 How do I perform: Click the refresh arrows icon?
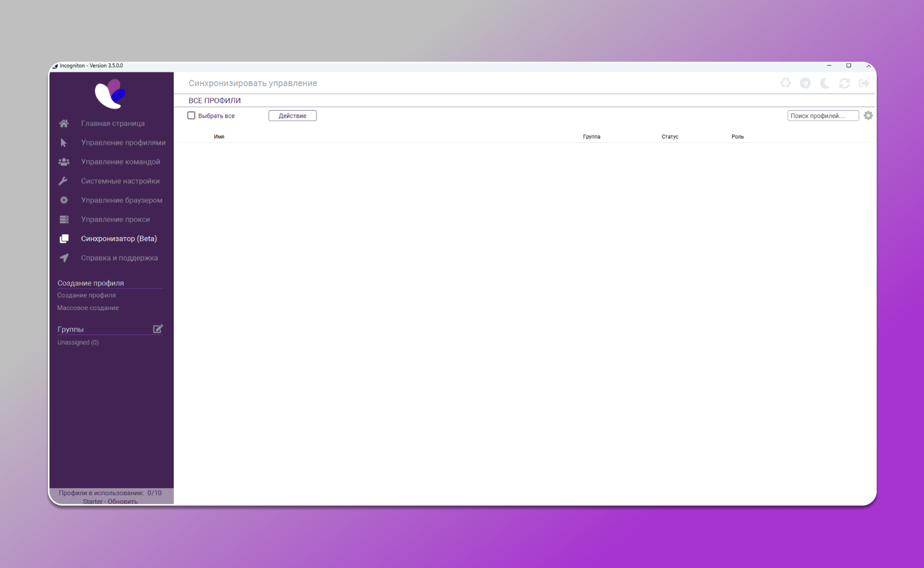tap(844, 83)
